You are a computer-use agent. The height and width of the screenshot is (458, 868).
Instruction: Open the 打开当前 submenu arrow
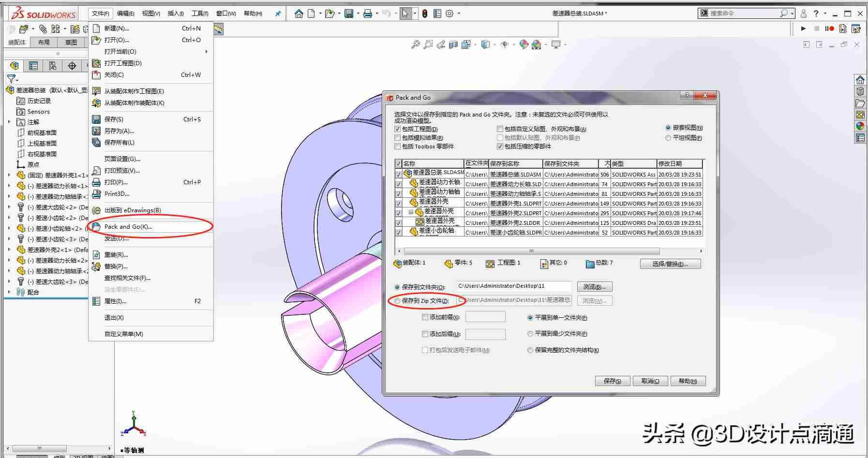(207, 51)
